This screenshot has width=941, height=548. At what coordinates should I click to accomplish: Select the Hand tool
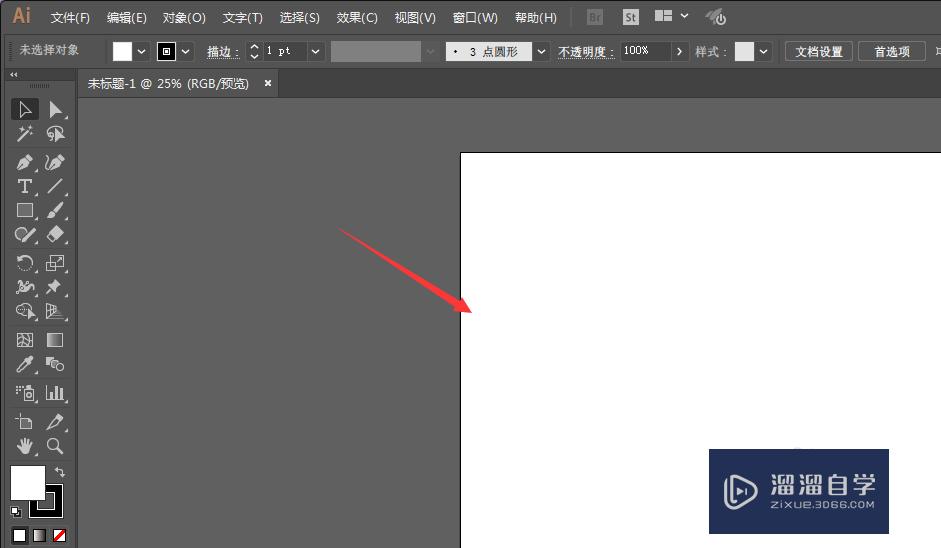click(x=25, y=446)
